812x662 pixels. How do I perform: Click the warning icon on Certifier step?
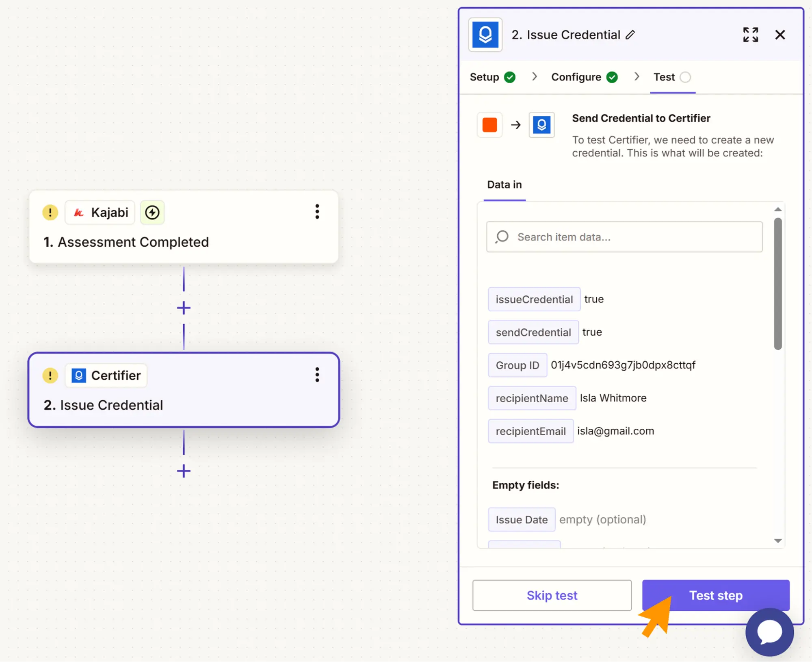coord(50,375)
